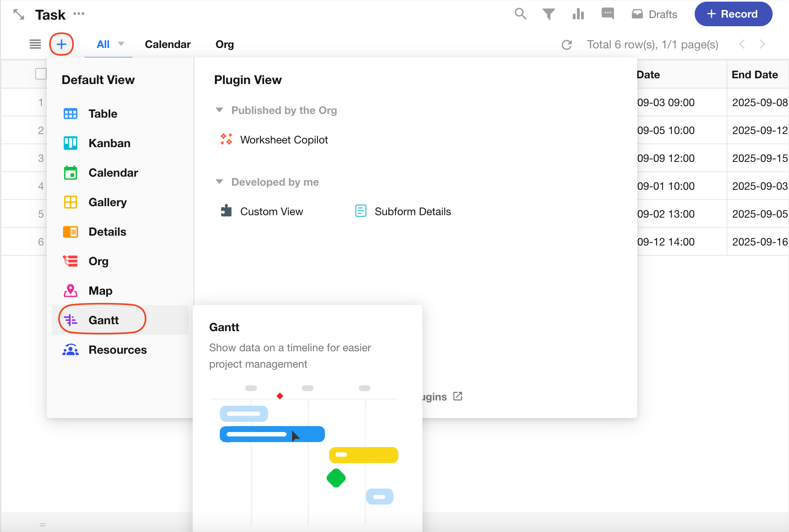Collapse the Developed by me section

[x=219, y=182]
